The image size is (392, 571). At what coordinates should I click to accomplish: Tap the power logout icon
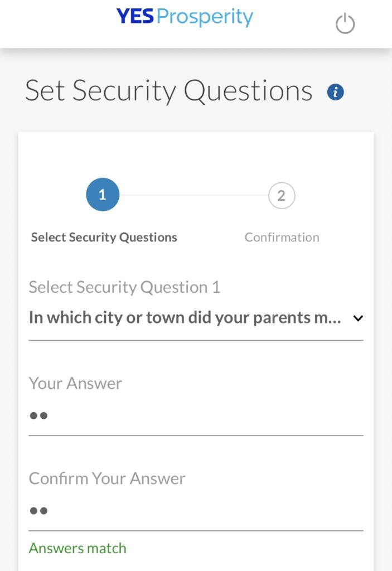[x=345, y=23]
